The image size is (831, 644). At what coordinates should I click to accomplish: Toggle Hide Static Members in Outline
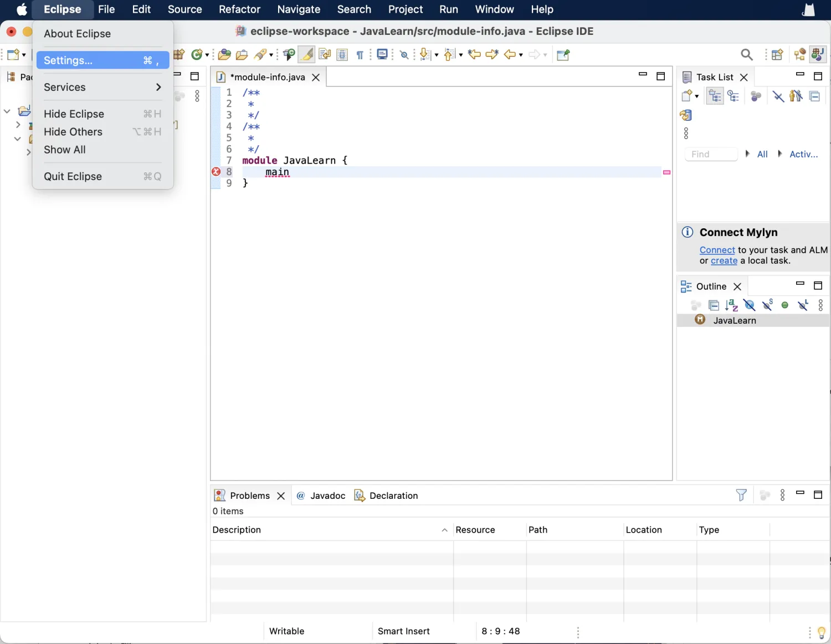point(767,305)
